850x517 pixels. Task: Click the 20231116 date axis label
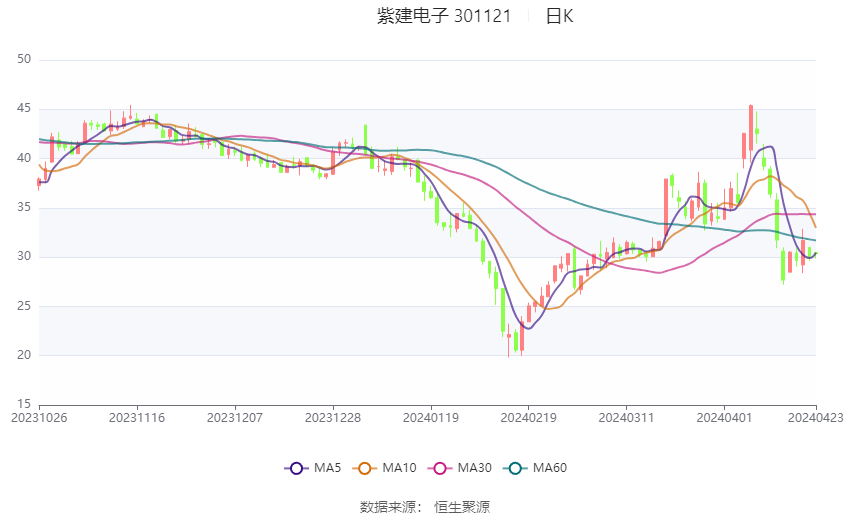coord(137,418)
